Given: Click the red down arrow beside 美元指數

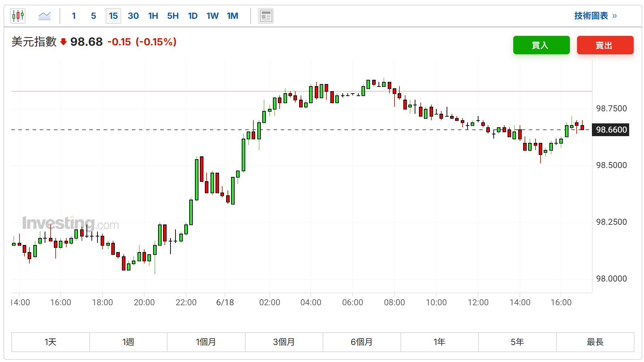Looking at the screenshot, I should (63, 42).
